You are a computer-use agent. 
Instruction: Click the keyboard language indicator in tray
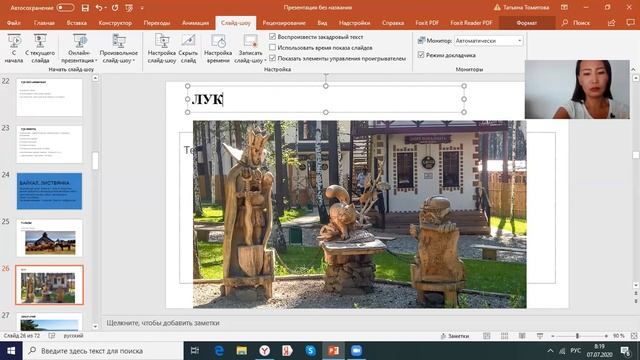(576, 351)
